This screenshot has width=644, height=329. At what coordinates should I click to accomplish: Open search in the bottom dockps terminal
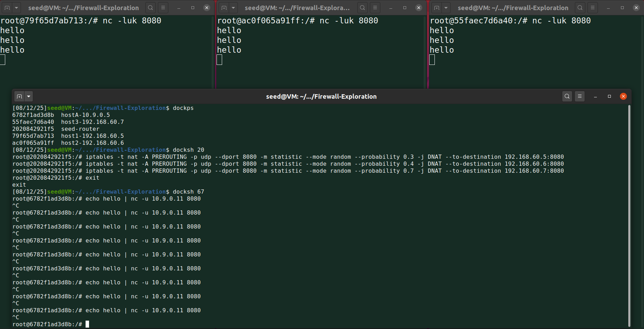(567, 96)
